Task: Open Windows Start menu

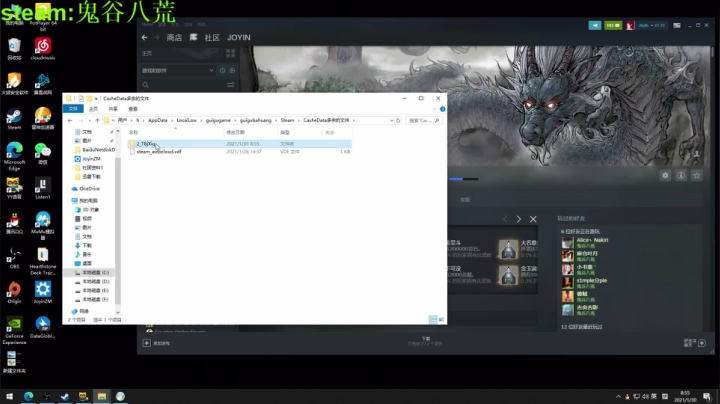Action: tap(9, 396)
